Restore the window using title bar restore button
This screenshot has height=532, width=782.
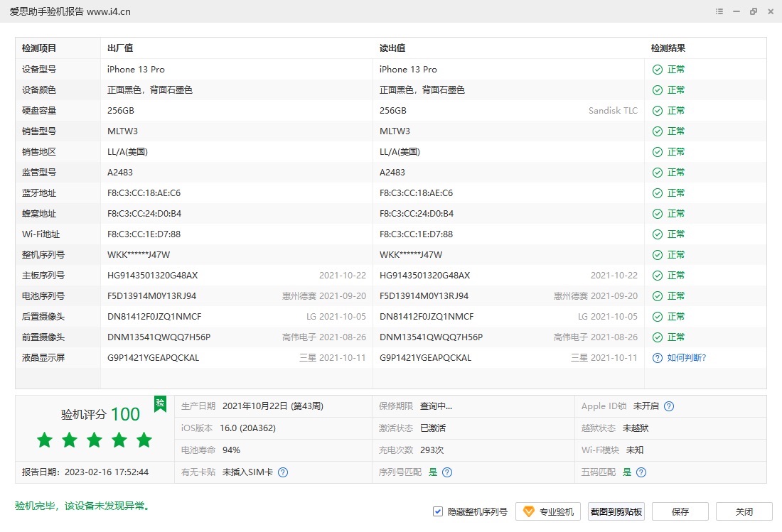pos(753,11)
